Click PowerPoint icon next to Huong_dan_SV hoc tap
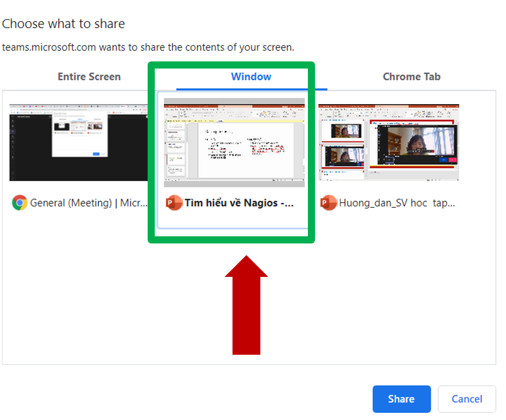506x420 pixels. [329, 203]
